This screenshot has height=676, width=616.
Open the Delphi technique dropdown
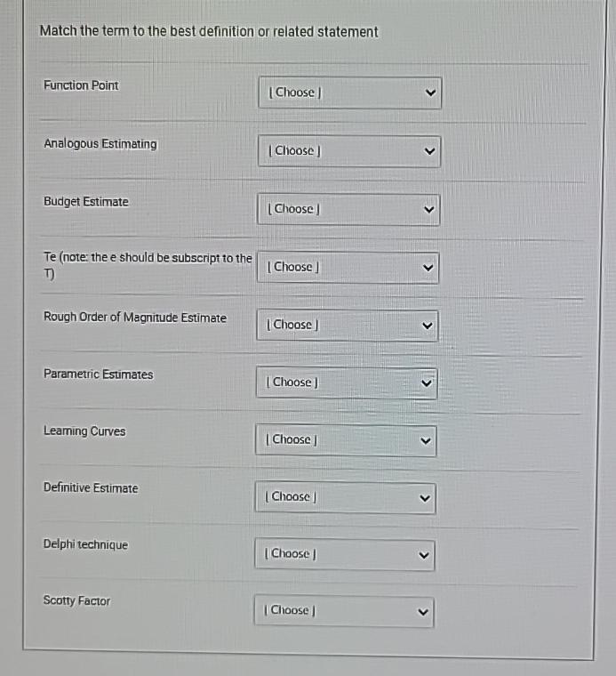[345, 554]
